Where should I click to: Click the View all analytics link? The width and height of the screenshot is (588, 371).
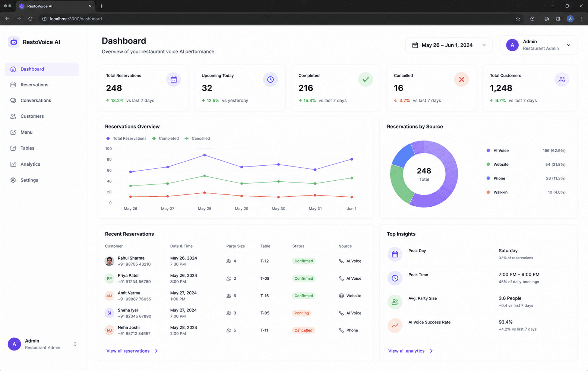click(x=411, y=351)
